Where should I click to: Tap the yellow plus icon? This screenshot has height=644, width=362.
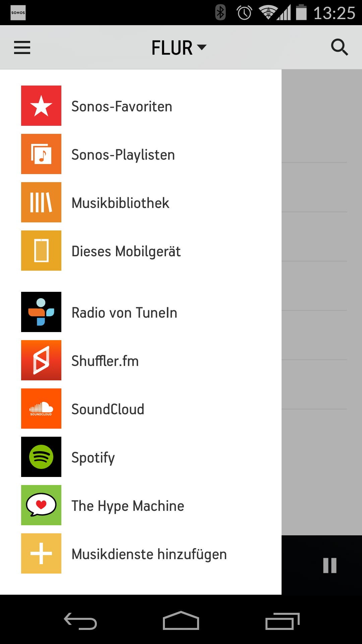(41, 553)
